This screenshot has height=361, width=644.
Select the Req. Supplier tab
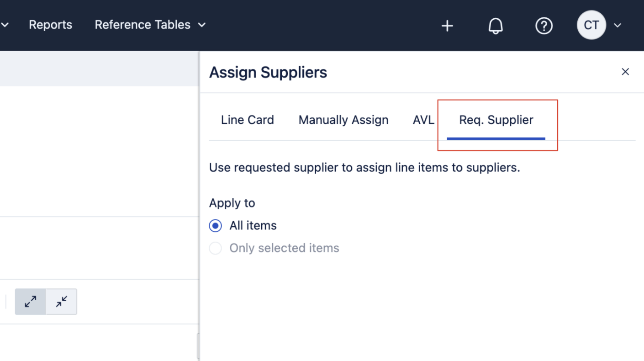(x=496, y=120)
